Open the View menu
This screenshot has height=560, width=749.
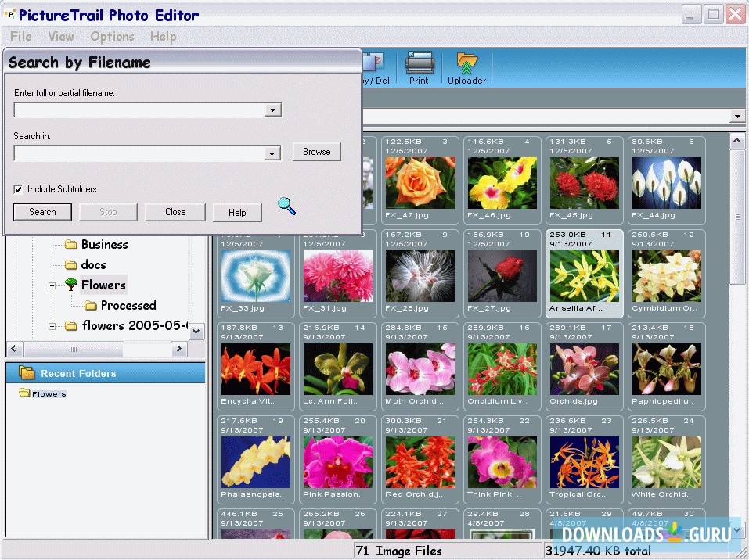click(61, 36)
